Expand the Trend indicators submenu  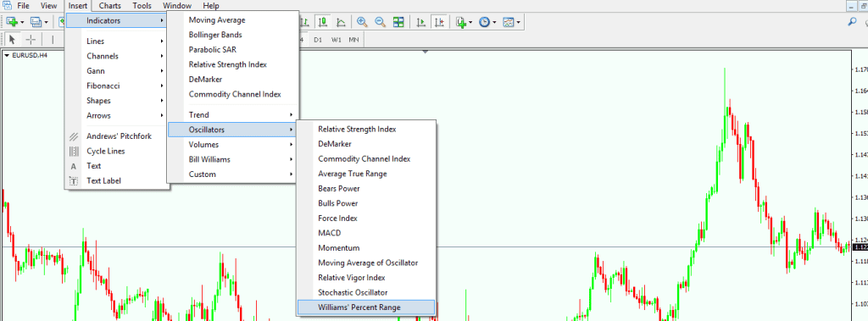232,114
